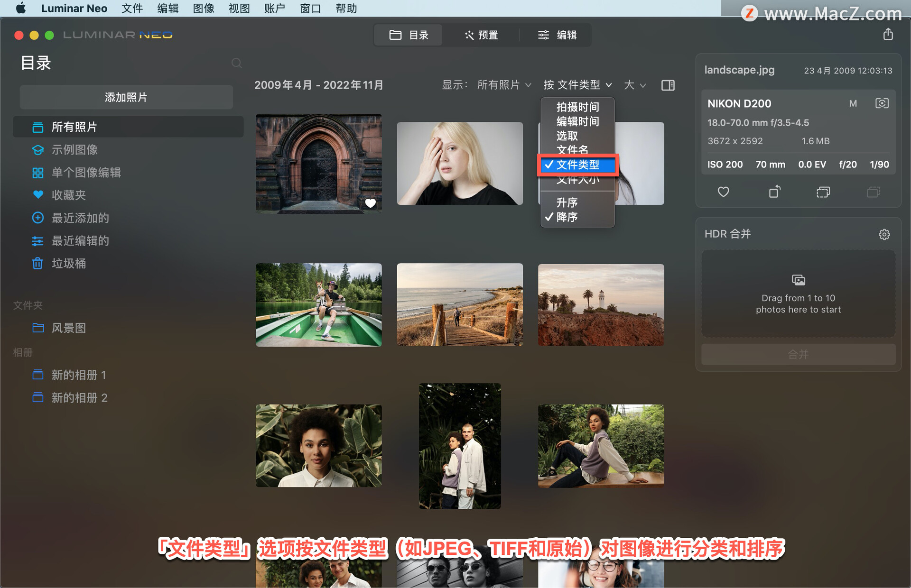Click the disabled paste adjustments icon
Screen dimensions: 911x588
click(x=873, y=192)
